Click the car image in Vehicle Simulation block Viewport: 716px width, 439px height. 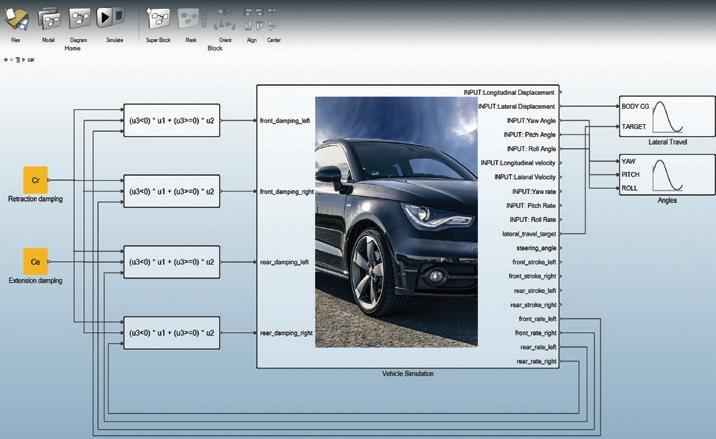(x=396, y=222)
